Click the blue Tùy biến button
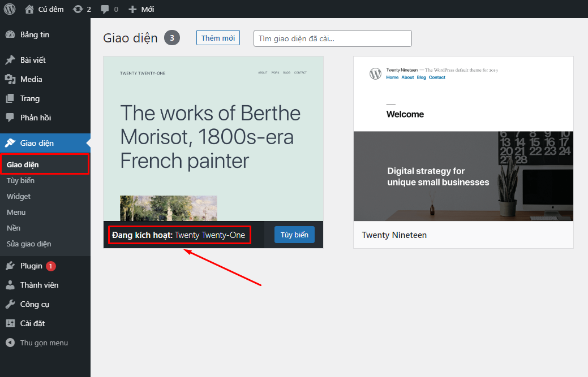This screenshot has width=588, height=377. point(294,235)
